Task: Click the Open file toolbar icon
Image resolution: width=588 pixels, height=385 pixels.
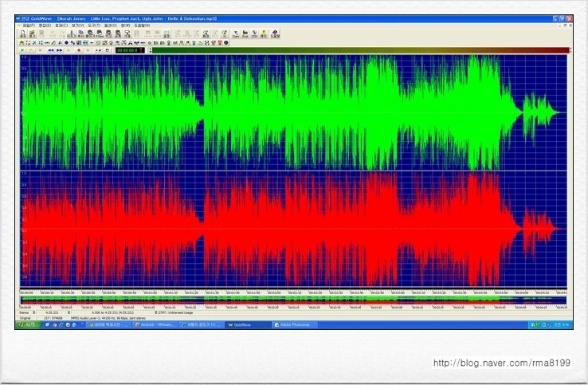Action: pyautogui.click(x=32, y=33)
